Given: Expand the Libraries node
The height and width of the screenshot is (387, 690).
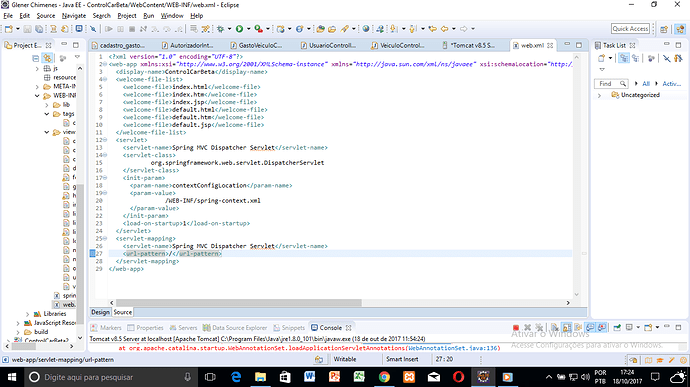Looking at the screenshot, I should (x=28, y=314).
